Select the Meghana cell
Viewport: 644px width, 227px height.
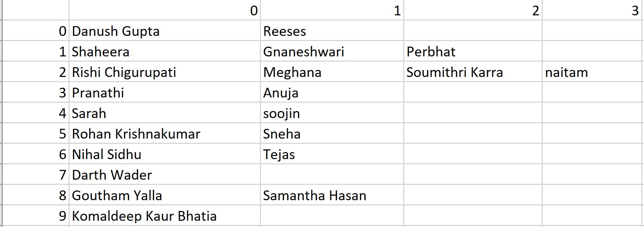(332, 72)
